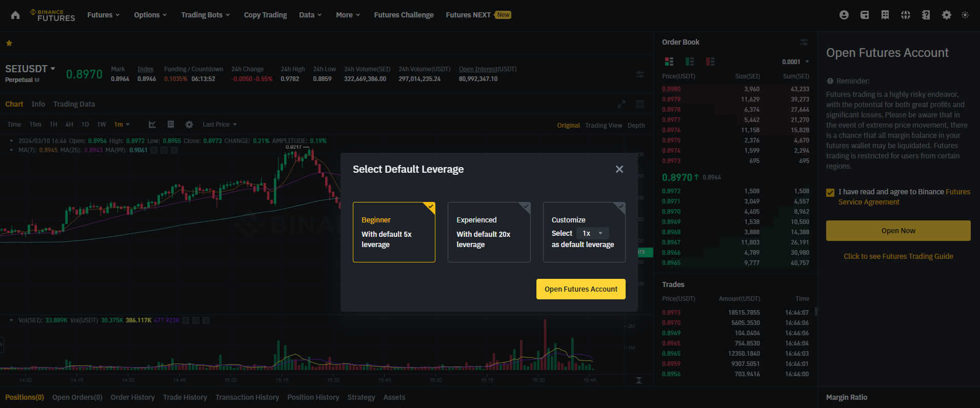This screenshot has width=980, height=408.
Task: Open the 1m interval dropdown
Action: click(x=122, y=125)
